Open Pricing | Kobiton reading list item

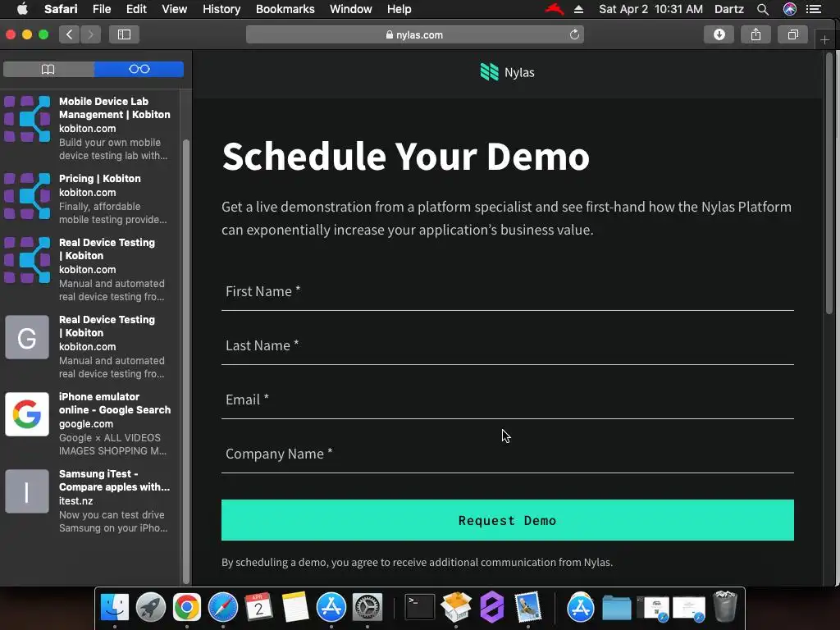(x=90, y=199)
